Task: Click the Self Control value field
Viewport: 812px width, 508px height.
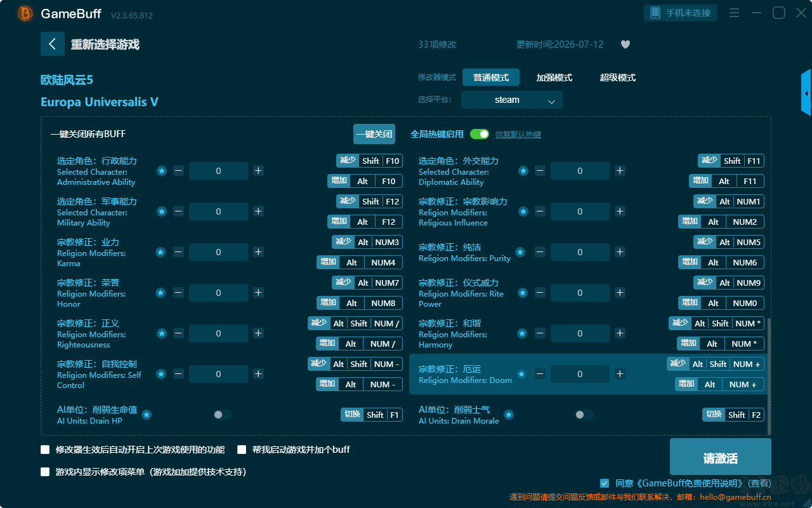Action: click(x=218, y=374)
